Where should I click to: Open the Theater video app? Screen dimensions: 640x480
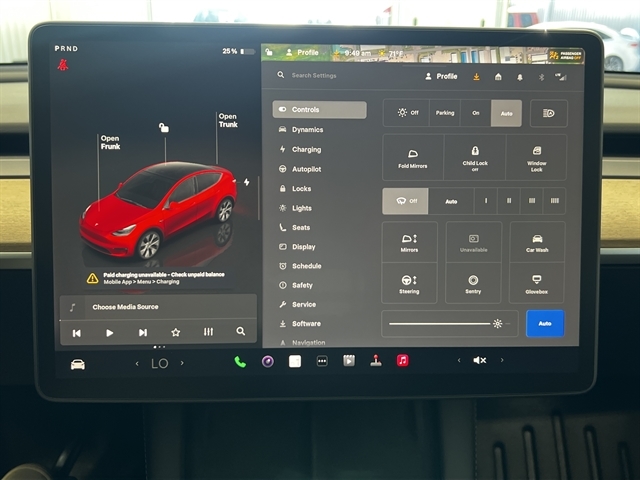tap(349, 361)
